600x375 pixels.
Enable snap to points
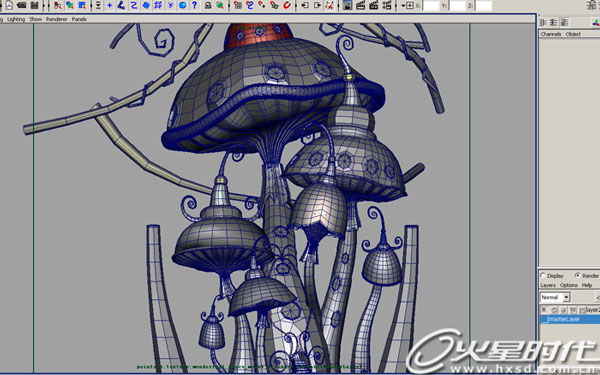coord(262,5)
